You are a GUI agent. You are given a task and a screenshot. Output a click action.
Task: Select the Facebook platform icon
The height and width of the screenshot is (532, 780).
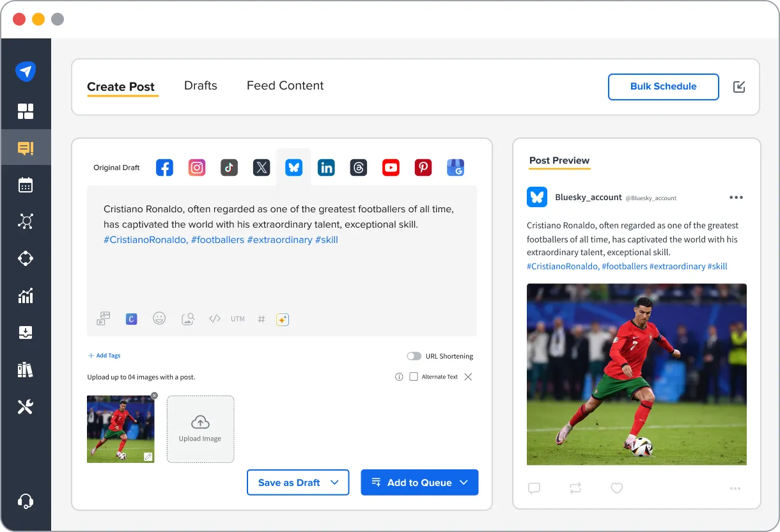point(164,167)
